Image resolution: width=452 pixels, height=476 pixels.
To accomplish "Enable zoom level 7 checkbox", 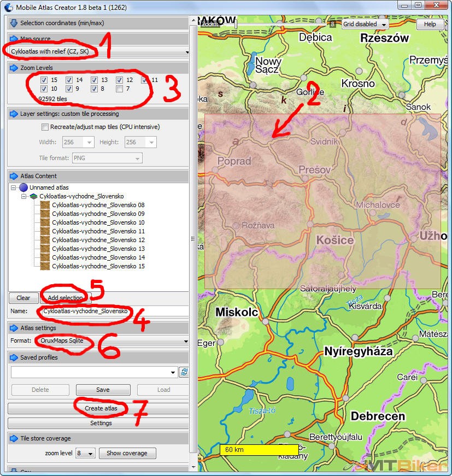I will tap(119, 89).
